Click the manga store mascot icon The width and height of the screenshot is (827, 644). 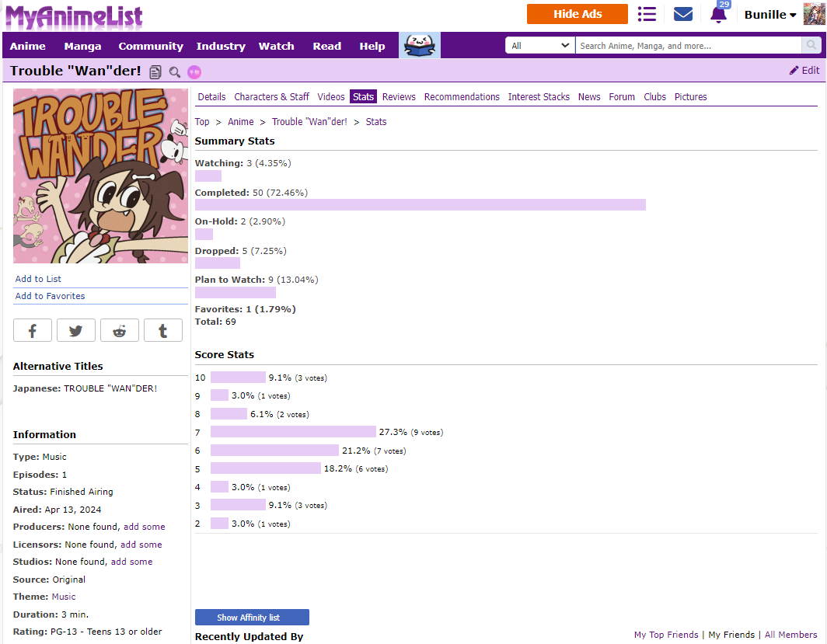coord(419,45)
